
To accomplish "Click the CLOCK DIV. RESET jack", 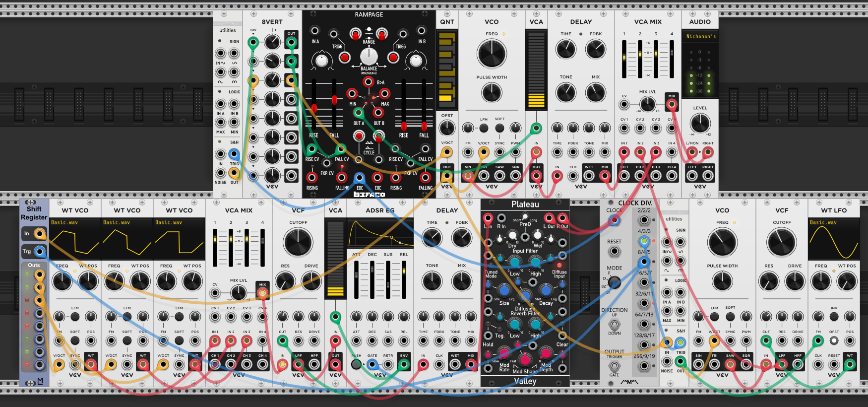I will click(x=614, y=251).
